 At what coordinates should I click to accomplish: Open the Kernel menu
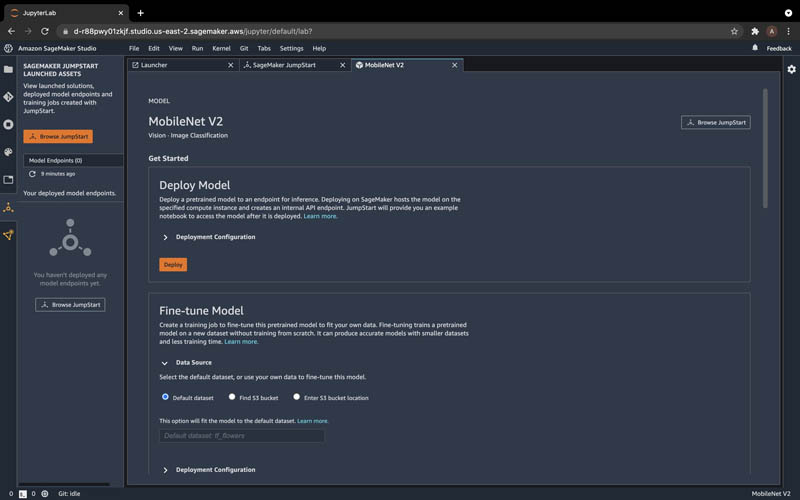click(x=221, y=48)
